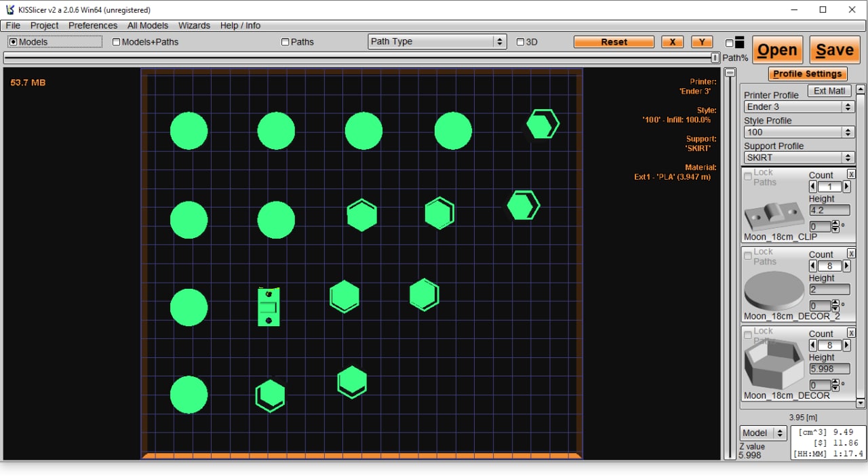This screenshot has height=476, width=868.
Task: Open the All Models menu
Action: [x=148, y=25]
